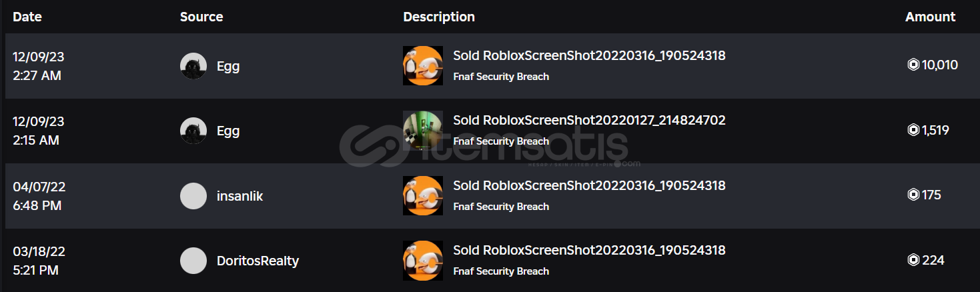Open orange thumbnail in 12/09/23 2:27 AM row
980x292 pixels.
[423, 66]
